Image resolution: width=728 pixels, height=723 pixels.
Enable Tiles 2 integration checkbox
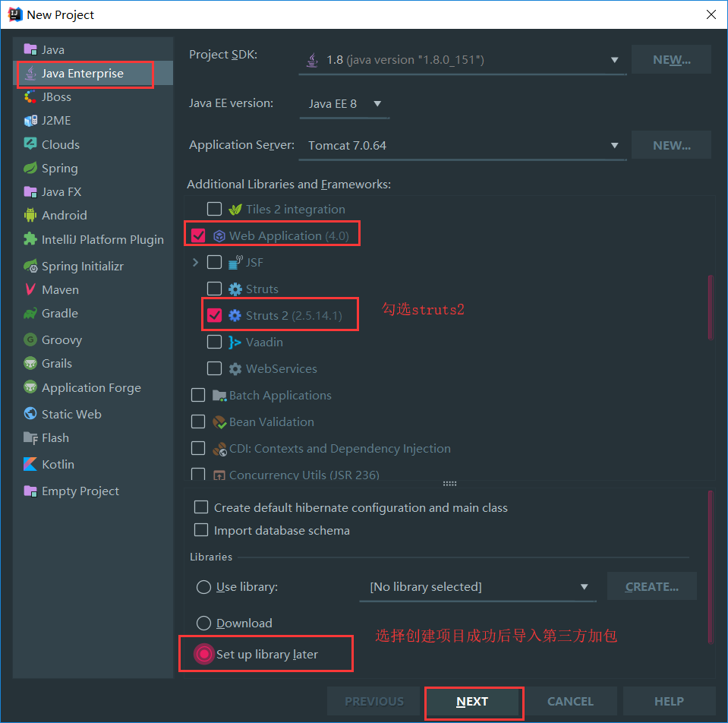click(x=214, y=209)
